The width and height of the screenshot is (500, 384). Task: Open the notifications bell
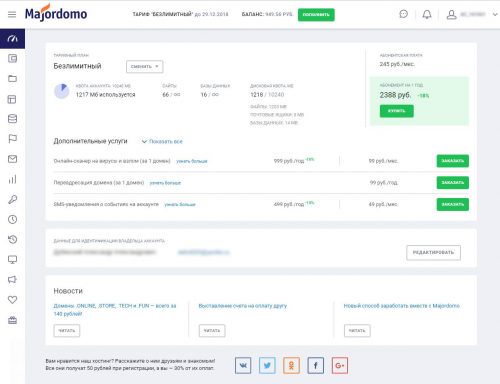[x=427, y=14]
